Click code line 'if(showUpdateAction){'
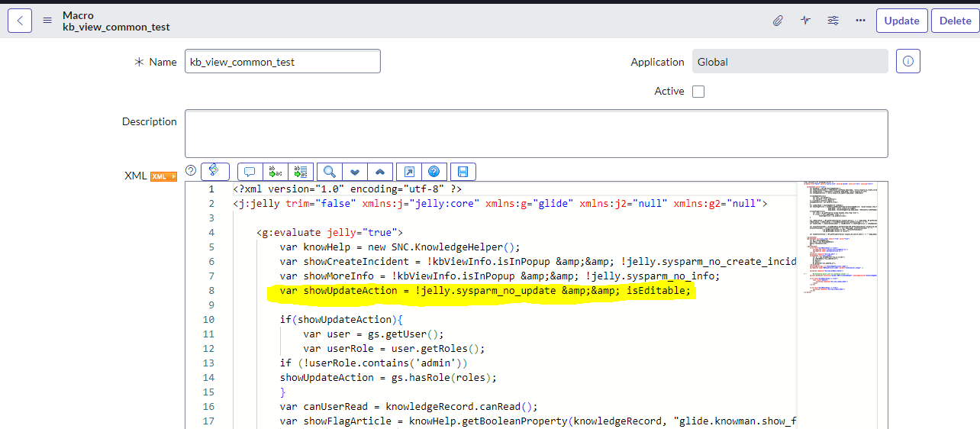The image size is (980, 429). (x=340, y=320)
